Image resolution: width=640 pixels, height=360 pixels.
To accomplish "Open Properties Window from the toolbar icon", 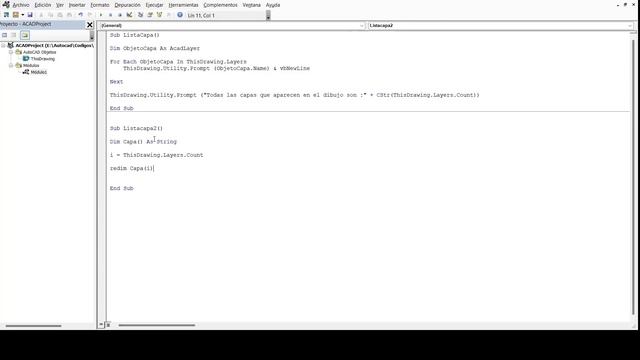I will [150, 15].
